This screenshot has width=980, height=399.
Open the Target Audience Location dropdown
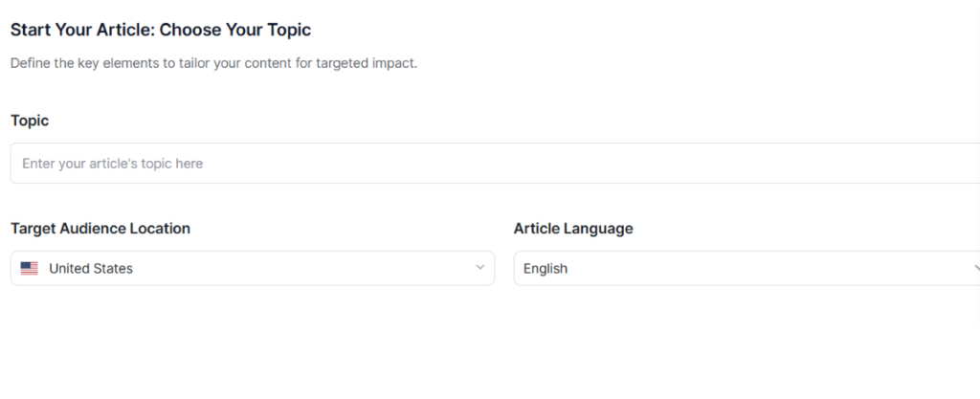253,269
